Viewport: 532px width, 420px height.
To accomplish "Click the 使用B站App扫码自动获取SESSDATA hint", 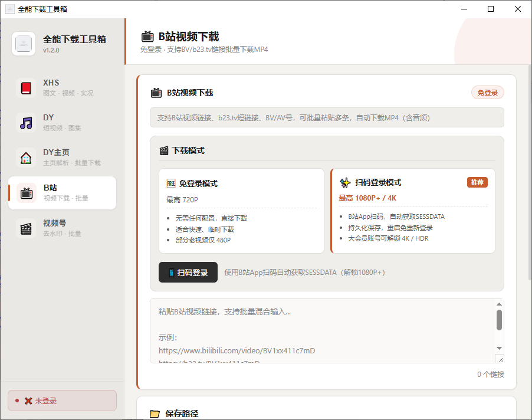I will coord(305,273).
